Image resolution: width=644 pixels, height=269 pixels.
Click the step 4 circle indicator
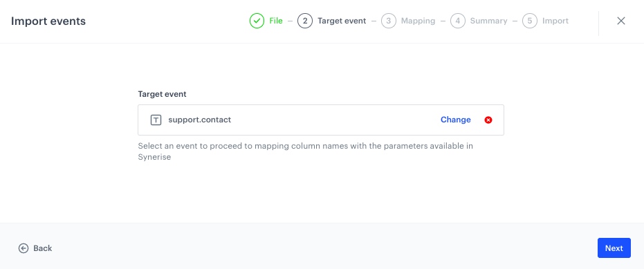coord(457,21)
